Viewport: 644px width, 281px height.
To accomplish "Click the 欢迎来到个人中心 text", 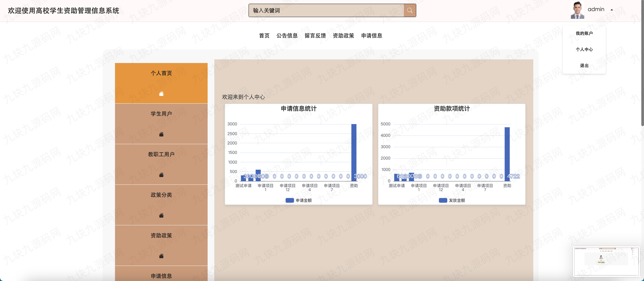I will click(244, 97).
